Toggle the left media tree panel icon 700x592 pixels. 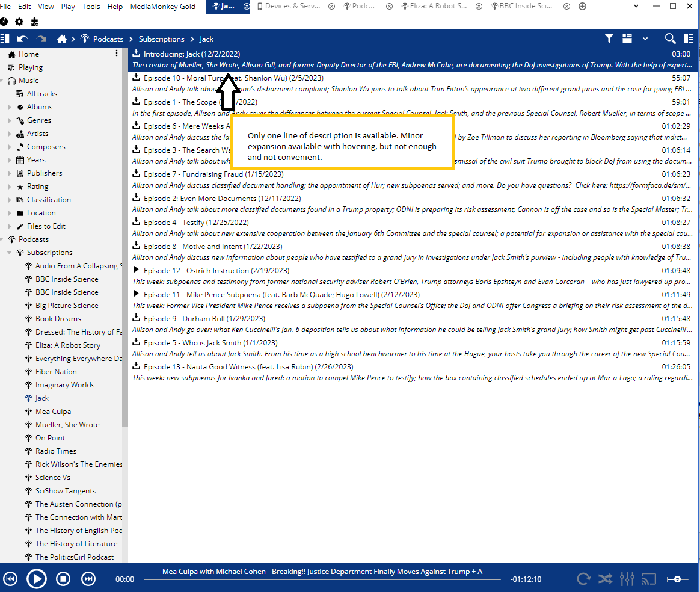pyautogui.click(x=5, y=39)
